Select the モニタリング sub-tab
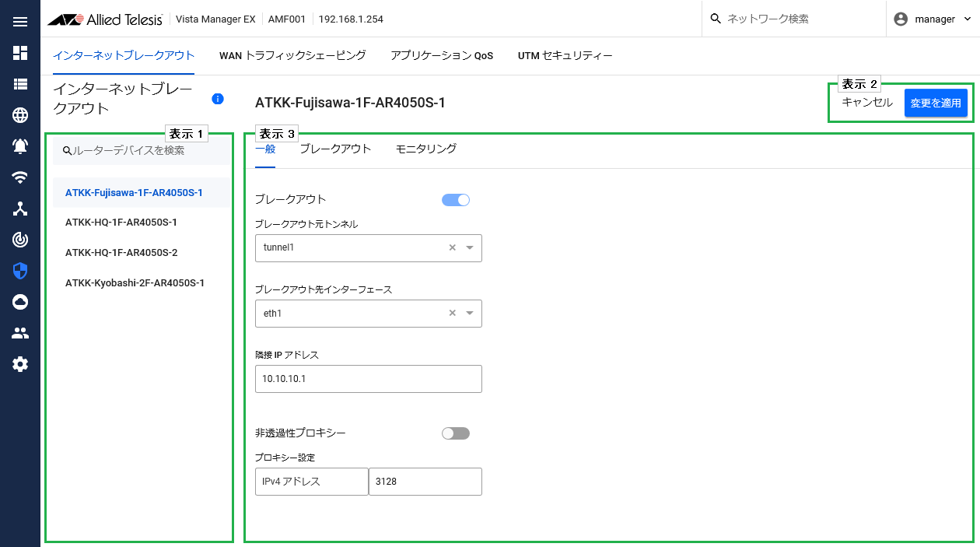The width and height of the screenshot is (980, 547). click(x=425, y=149)
